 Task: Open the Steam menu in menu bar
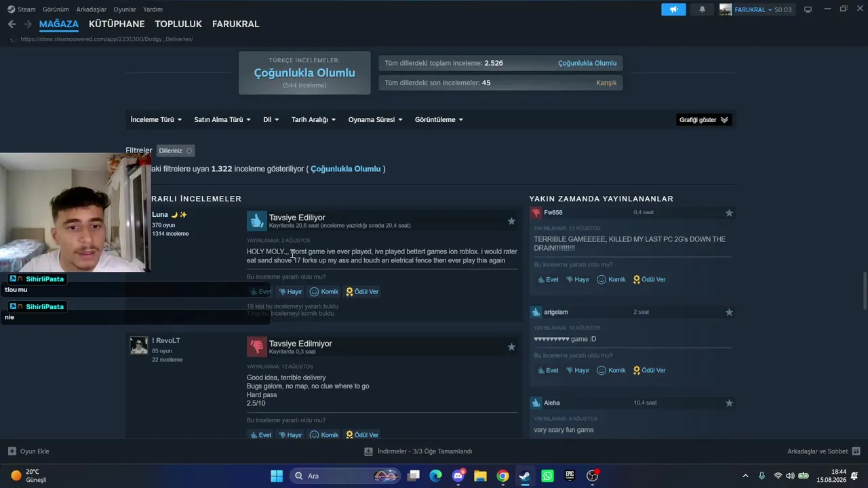[22, 9]
